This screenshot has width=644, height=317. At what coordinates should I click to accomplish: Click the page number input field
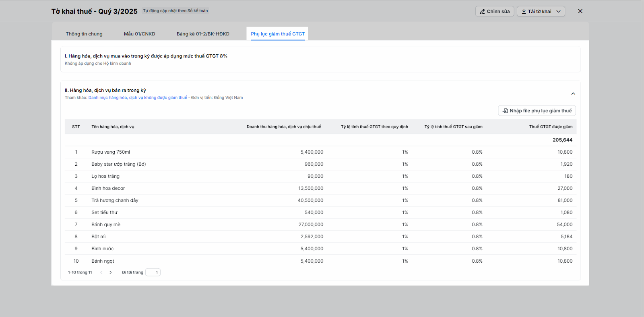click(153, 272)
